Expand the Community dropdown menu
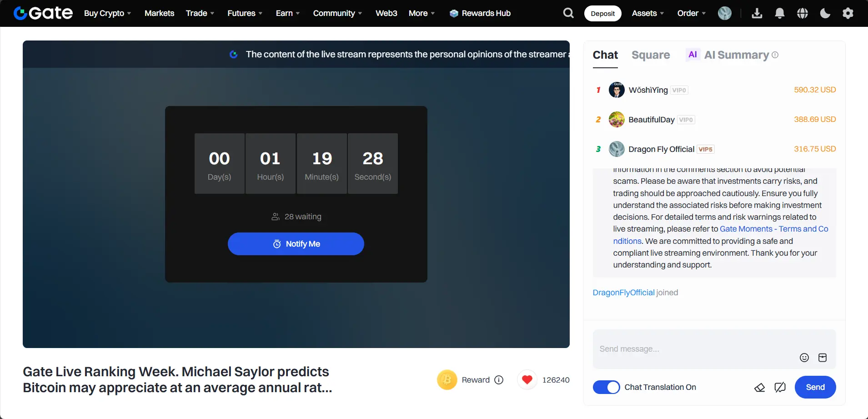Image resolution: width=868 pixels, height=419 pixels. [338, 13]
